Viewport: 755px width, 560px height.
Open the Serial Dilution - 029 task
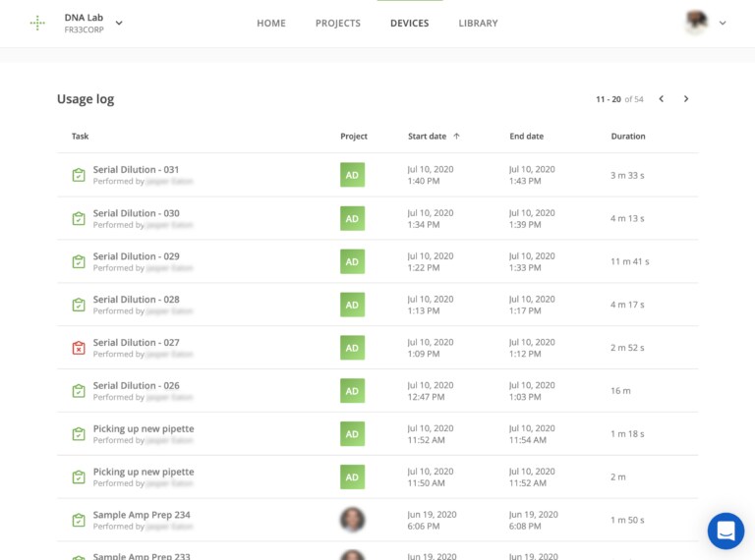[x=136, y=256]
